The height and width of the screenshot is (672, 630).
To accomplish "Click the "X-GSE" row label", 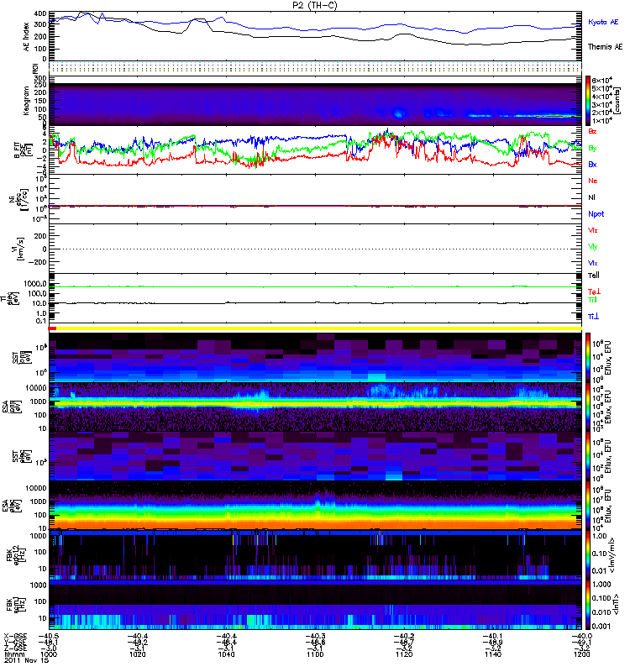I will point(15,637).
